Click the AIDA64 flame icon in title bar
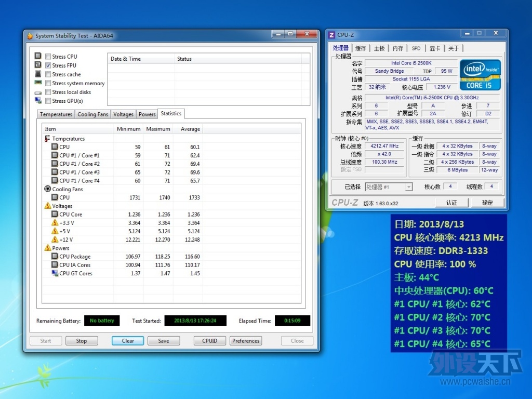 [x=30, y=36]
